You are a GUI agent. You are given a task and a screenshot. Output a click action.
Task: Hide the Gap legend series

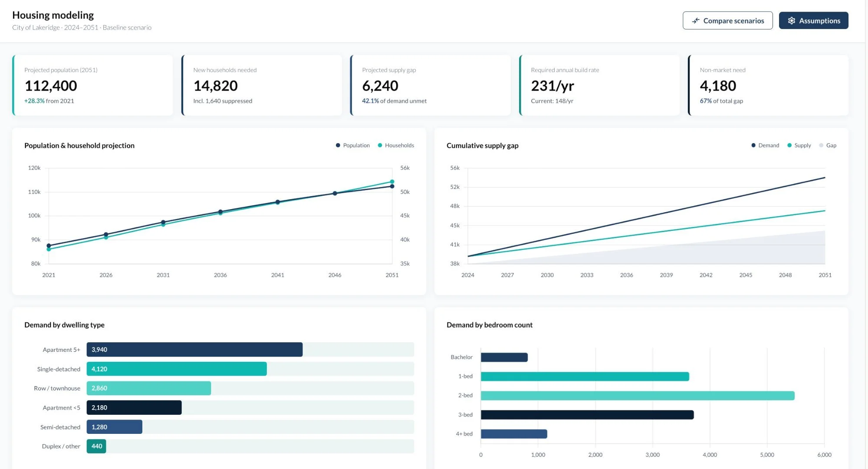click(831, 145)
